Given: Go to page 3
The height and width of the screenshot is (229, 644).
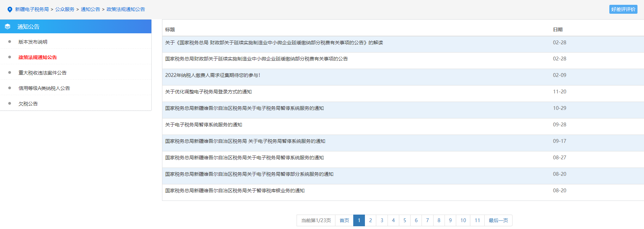Looking at the screenshot, I should [382, 220].
